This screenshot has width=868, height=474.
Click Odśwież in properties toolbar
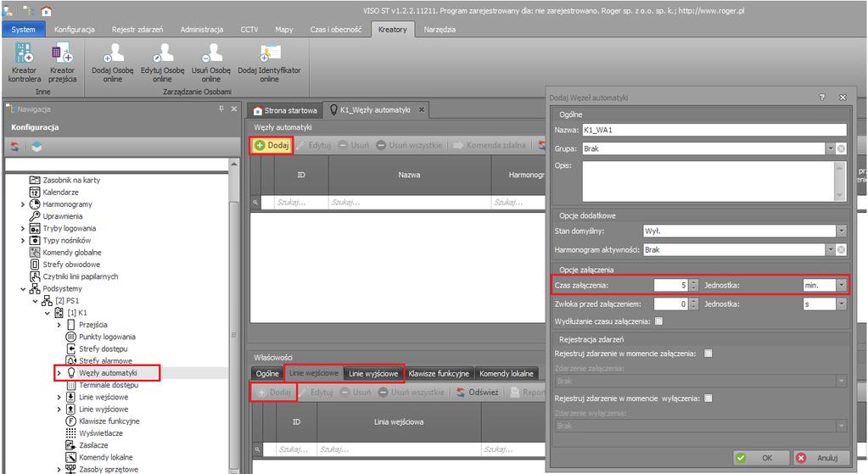click(x=477, y=392)
